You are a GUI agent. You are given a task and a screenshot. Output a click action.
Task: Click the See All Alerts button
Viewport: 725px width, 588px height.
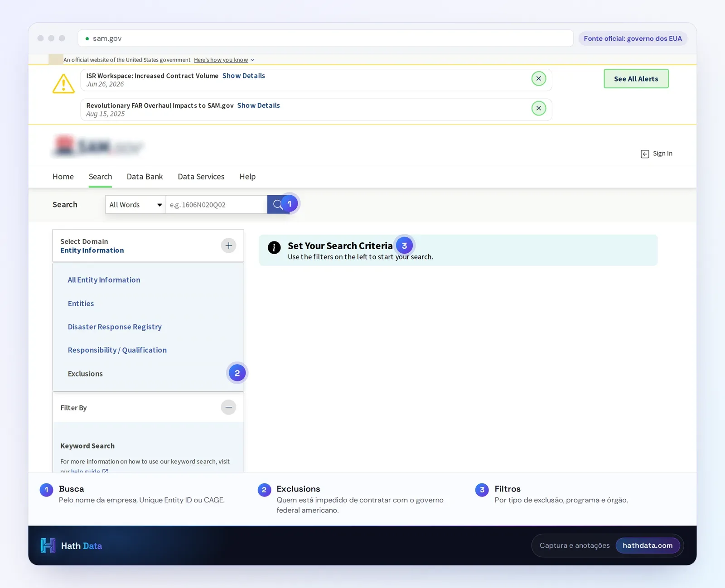636,79
